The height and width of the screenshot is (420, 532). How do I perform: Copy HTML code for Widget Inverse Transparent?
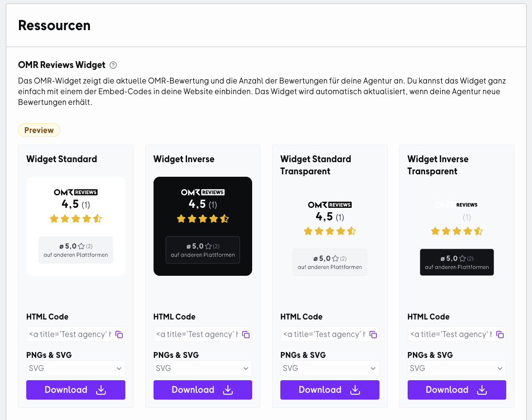click(500, 335)
